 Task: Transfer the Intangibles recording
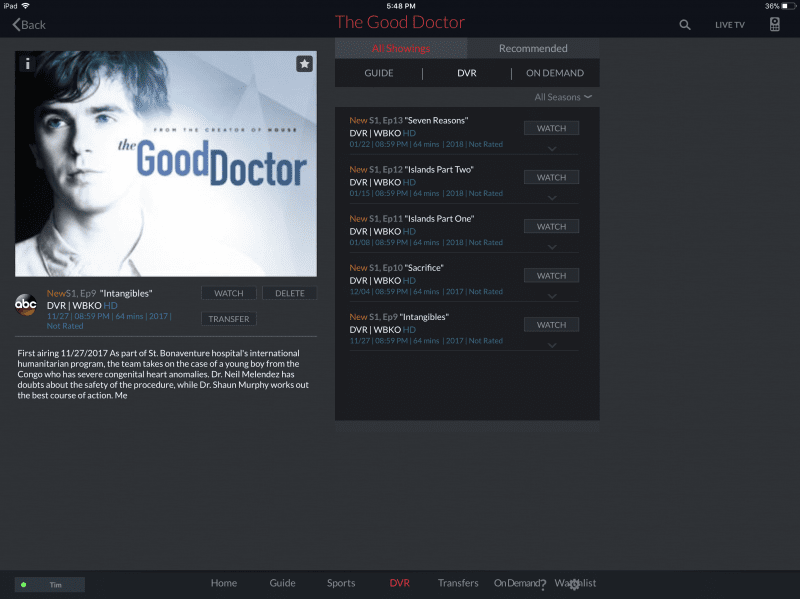[229, 319]
